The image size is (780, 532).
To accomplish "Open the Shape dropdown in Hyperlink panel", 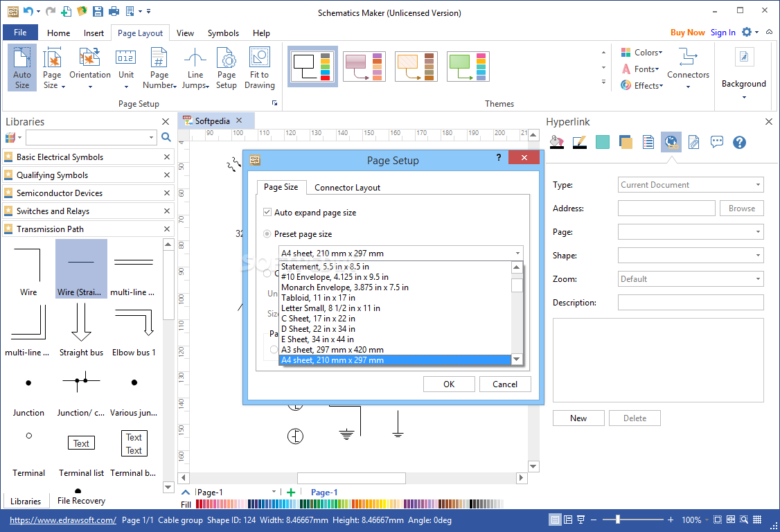I will (x=691, y=256).
